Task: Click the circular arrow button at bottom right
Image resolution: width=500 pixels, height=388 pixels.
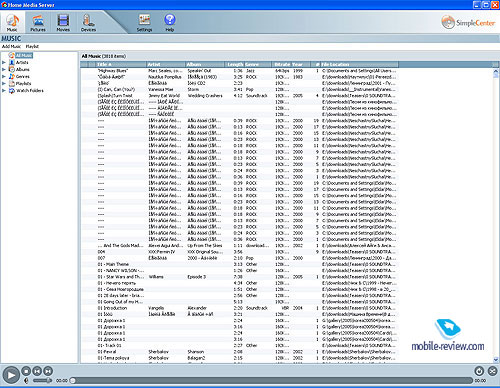Action: click(479, 371)
